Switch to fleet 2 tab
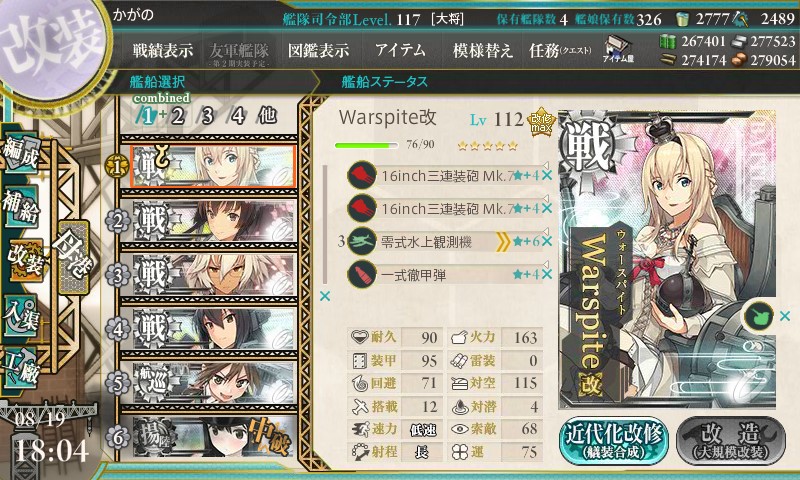 click(177, 116)
